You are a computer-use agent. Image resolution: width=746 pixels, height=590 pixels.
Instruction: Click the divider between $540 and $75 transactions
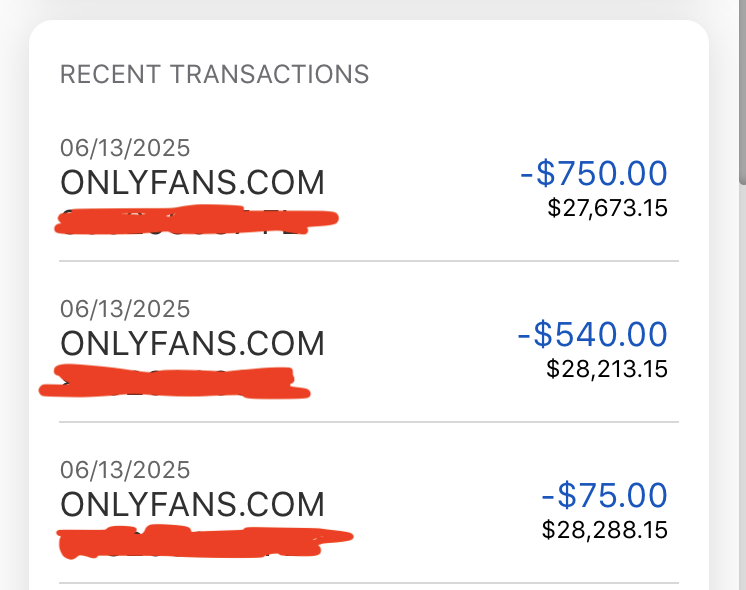(369, 422)
